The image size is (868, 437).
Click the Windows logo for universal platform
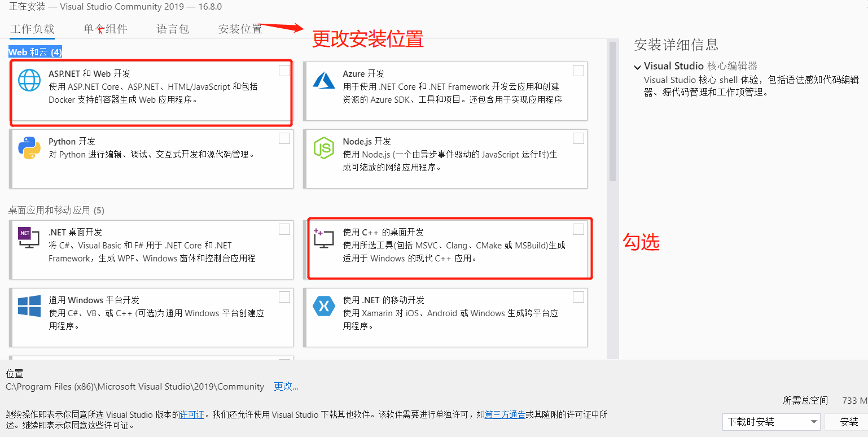pos(29,306)
